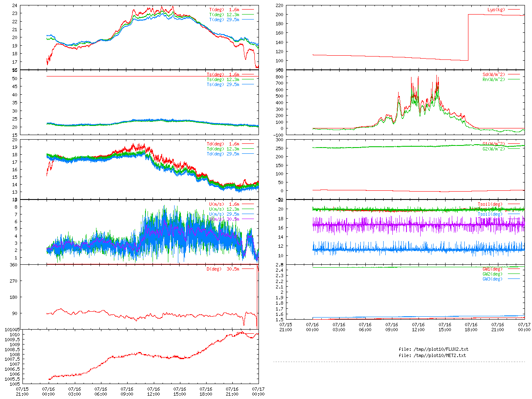Click the green line sample beside Rn(W/m^2)
532x399 pixels.
coord(514,79)
